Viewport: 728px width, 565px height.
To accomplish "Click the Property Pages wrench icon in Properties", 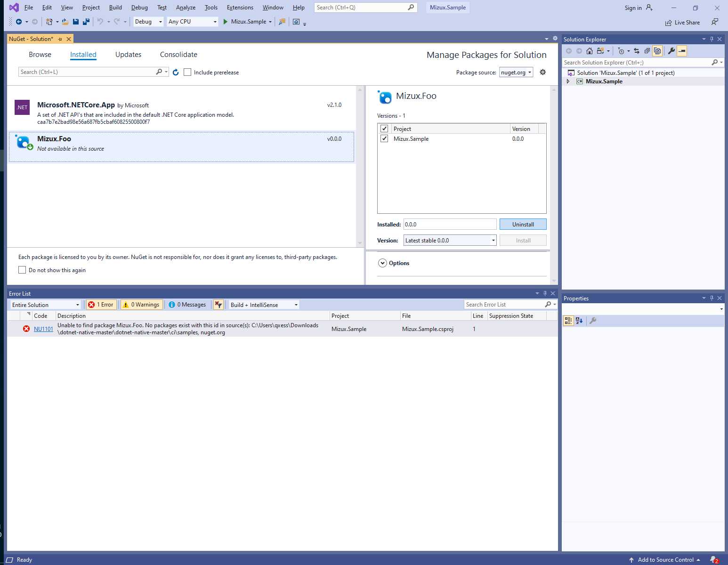I will [x=593, y=321].
